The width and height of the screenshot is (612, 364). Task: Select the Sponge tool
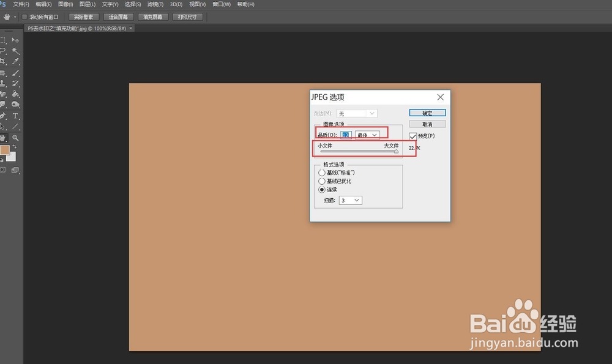point(15,105)
